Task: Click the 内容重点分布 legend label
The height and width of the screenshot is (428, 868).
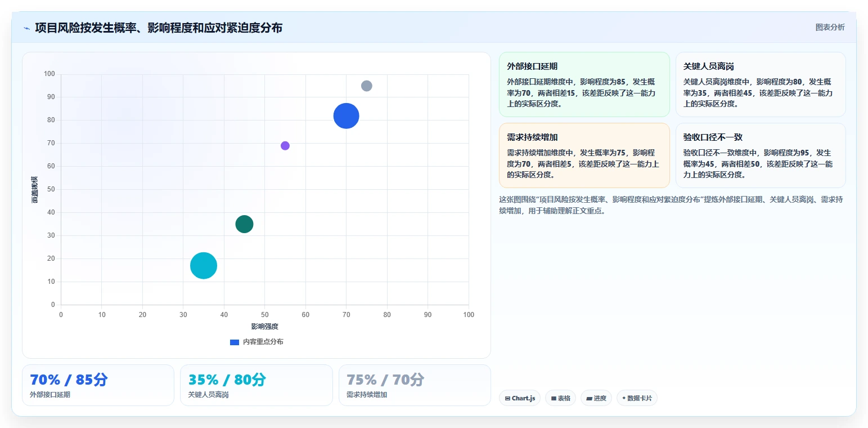Action: pyautogui.click(x=263, y=342)
